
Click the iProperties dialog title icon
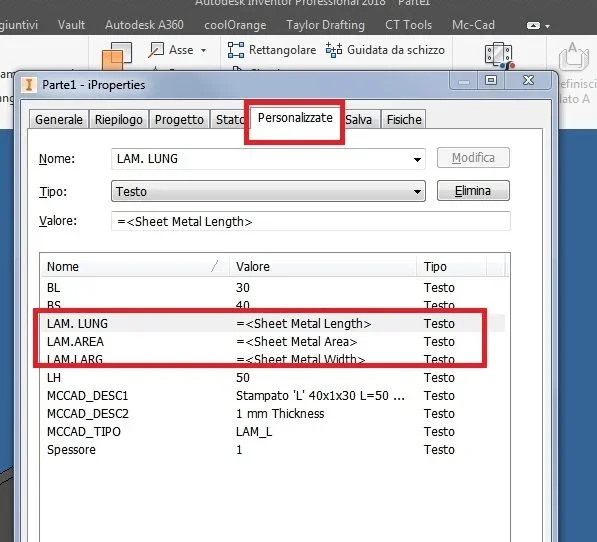29,84
